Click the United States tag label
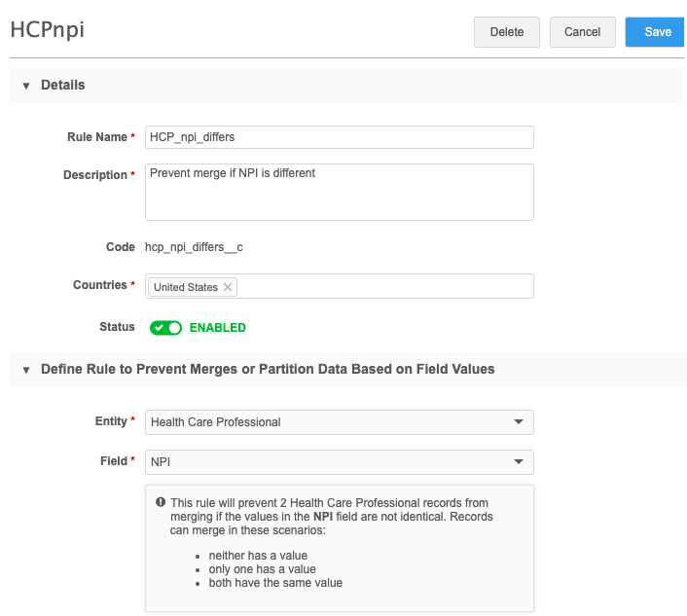Viewport: 687px width, 616px height. pyautogui.click(x=185, y=287)
